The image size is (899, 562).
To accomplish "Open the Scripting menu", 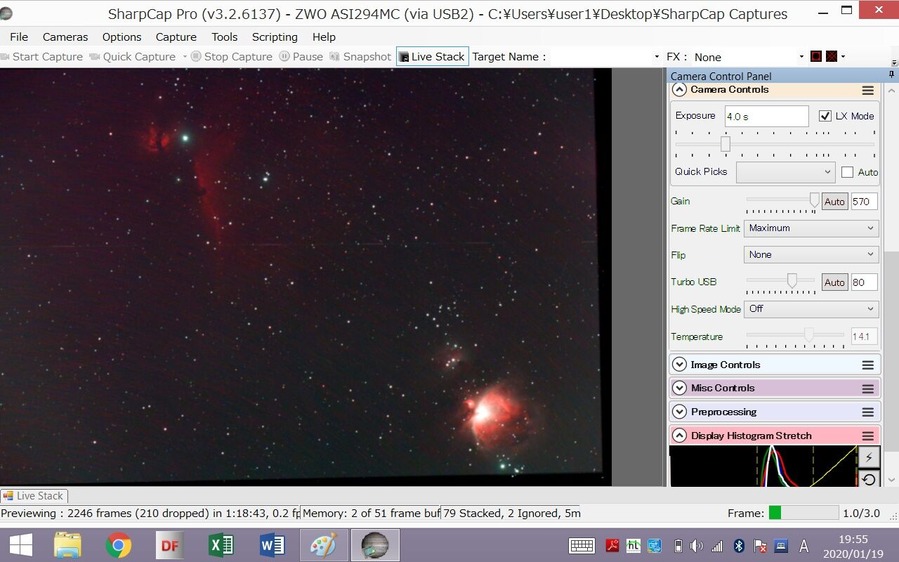I will [x=275, y=37].
